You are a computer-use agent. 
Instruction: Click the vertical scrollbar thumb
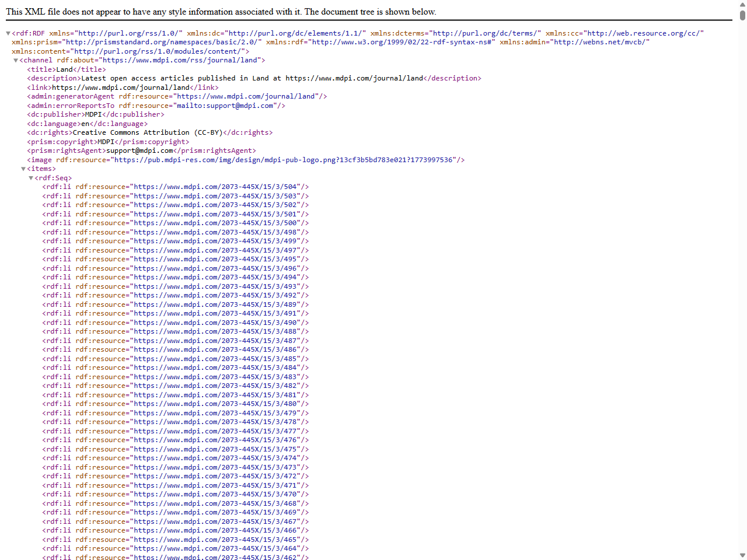pyautogui.click(x=742, y=15)
